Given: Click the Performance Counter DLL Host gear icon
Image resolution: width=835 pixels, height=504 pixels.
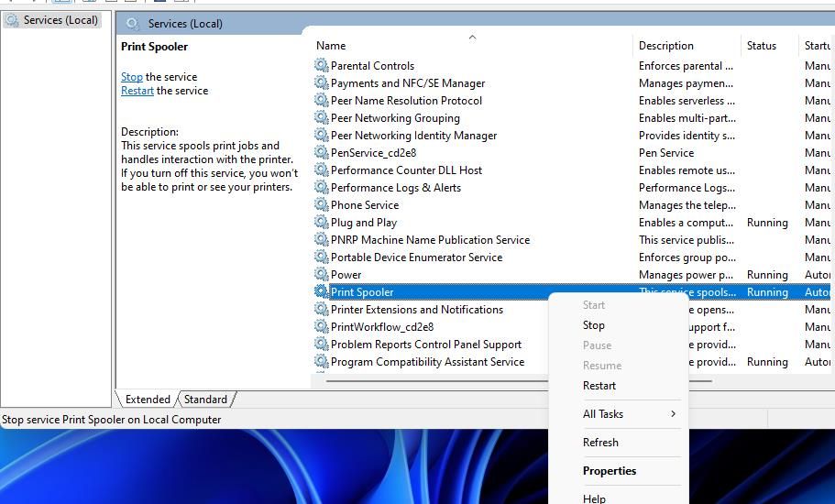Looking at the screenshot, I should [x=321, y=170].
